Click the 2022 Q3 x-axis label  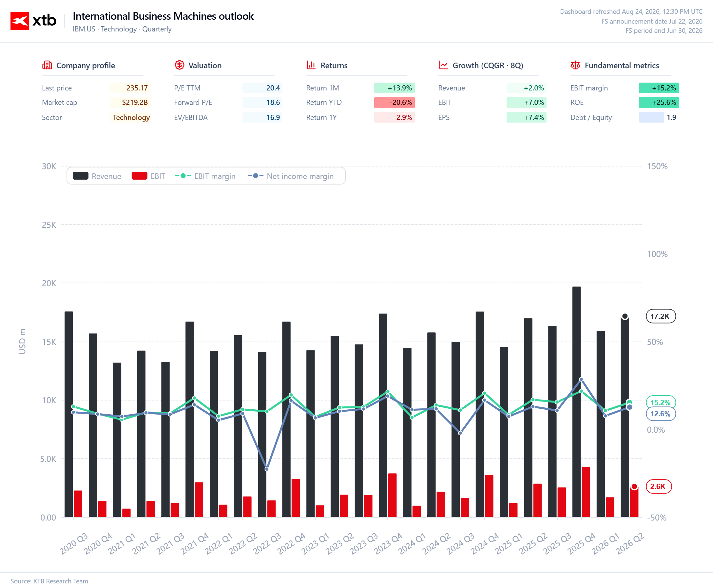click(267, 543)
